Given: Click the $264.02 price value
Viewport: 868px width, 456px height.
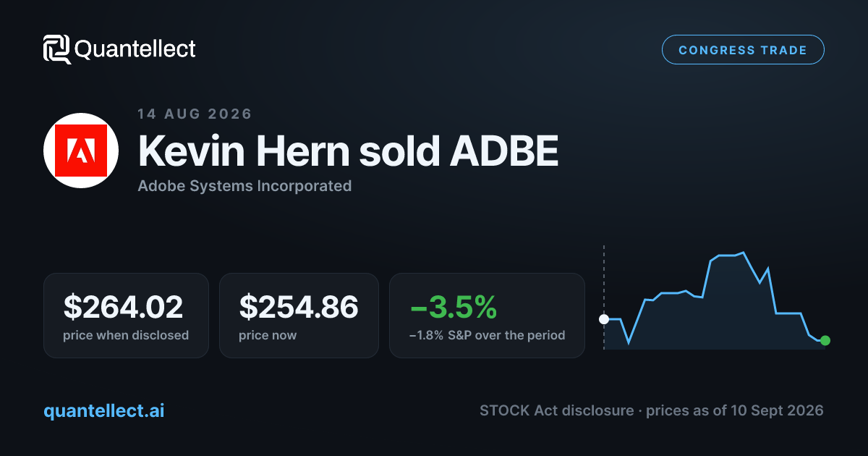Looking at the screenshot, I should (x=123, y=307).
